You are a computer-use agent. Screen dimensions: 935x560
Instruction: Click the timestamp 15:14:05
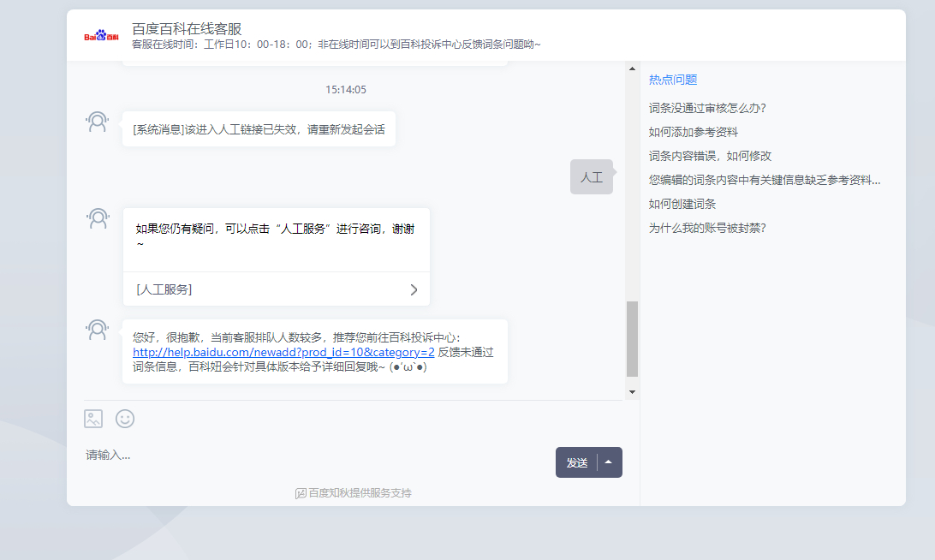click(346, 89)
